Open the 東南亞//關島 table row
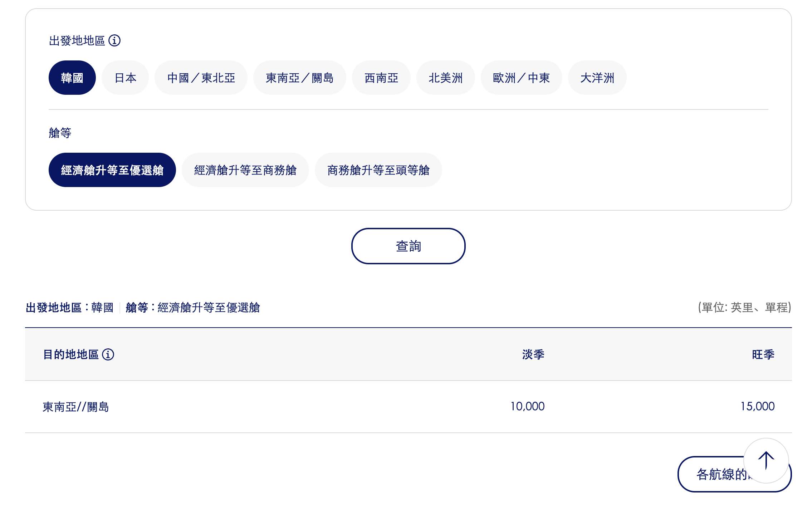The image size is (812, 505). coord(76,406)
